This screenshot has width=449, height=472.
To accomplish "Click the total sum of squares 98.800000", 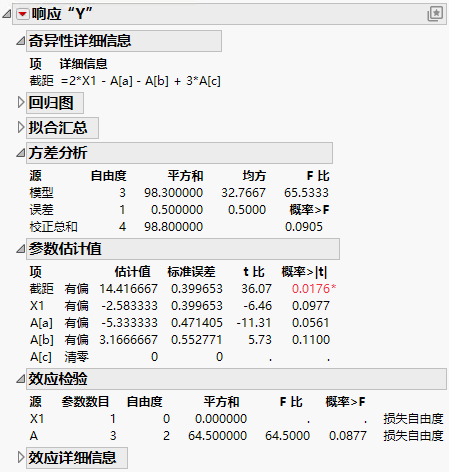I will pyautogui.click(x=173, y=227).
